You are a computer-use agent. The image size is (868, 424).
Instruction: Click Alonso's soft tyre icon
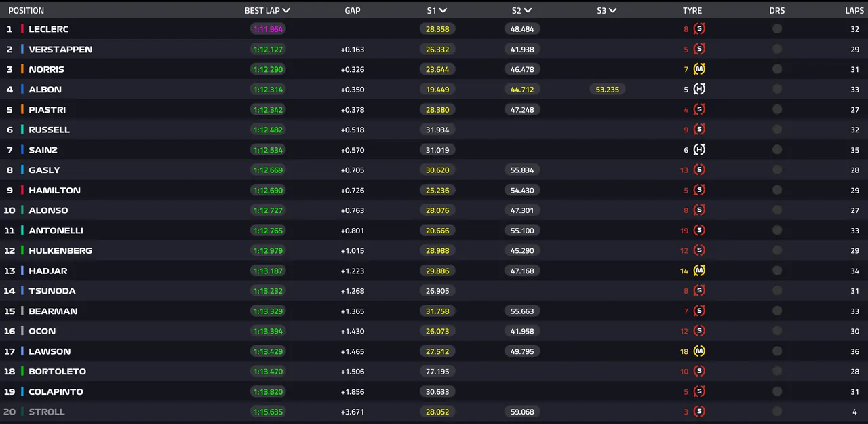click(699, 210)
